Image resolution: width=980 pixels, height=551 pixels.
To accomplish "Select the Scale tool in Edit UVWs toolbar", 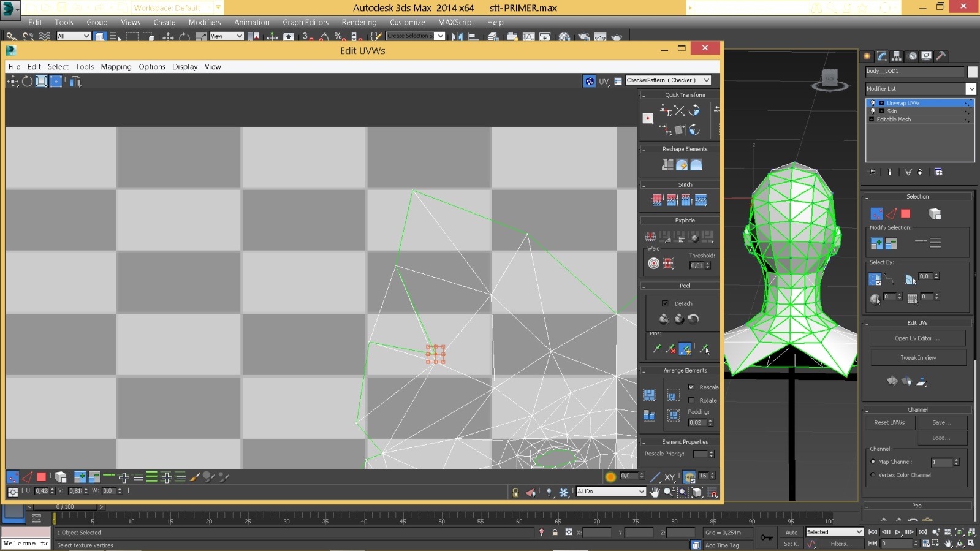I will (x=41, y=81).
